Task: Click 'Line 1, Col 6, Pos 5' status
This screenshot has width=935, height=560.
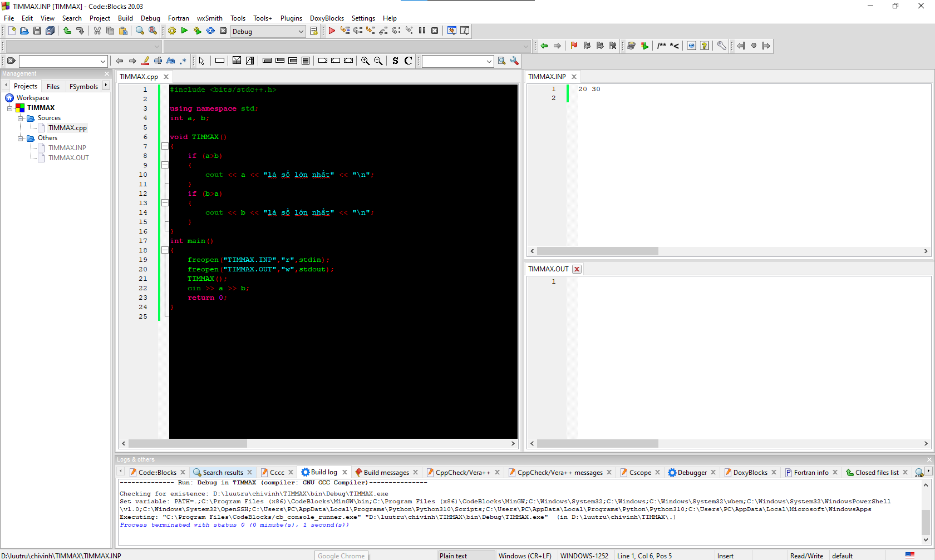Action: (644, 556)
